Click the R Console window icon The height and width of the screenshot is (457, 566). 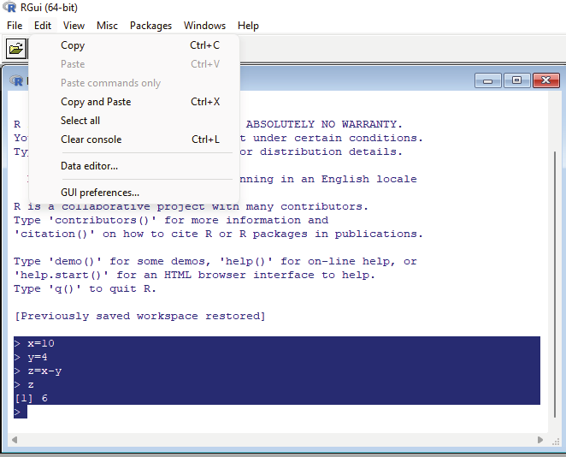16,80
